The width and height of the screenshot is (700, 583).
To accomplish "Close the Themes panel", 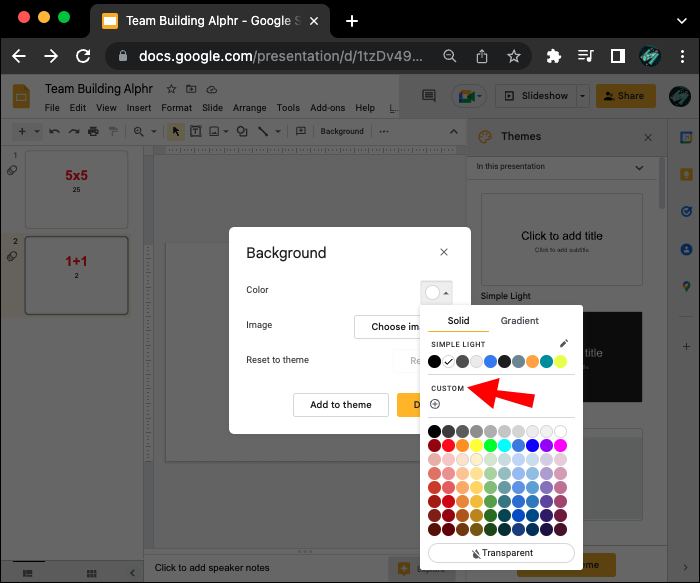I will coord(648,137).
